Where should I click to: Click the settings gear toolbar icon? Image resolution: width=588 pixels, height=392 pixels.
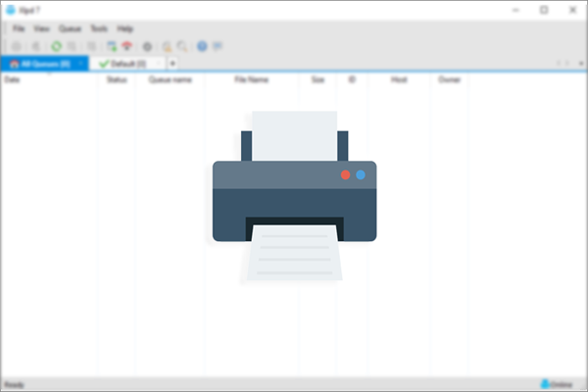pos(147,46)
